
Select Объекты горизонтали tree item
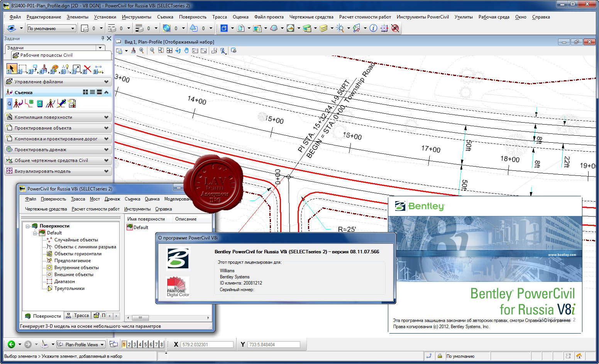(78, 254)
